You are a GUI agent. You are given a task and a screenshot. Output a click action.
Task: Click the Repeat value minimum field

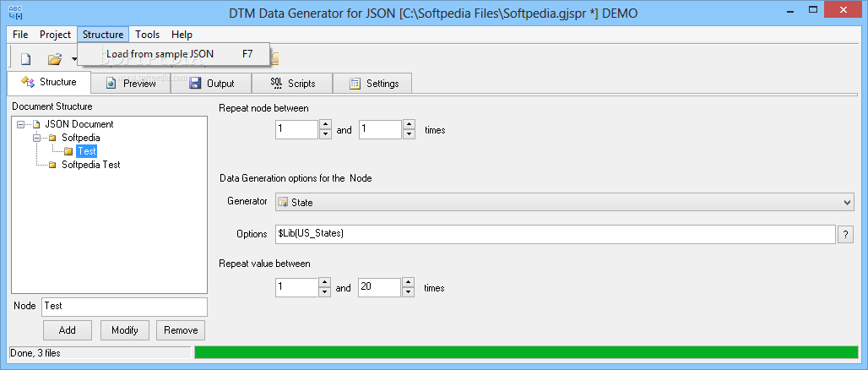pos(296,287)
